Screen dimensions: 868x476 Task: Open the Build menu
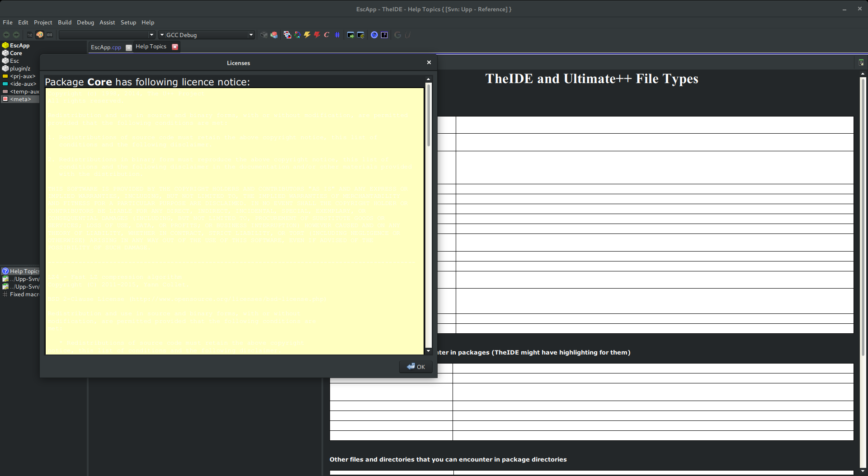coord(65,22)
